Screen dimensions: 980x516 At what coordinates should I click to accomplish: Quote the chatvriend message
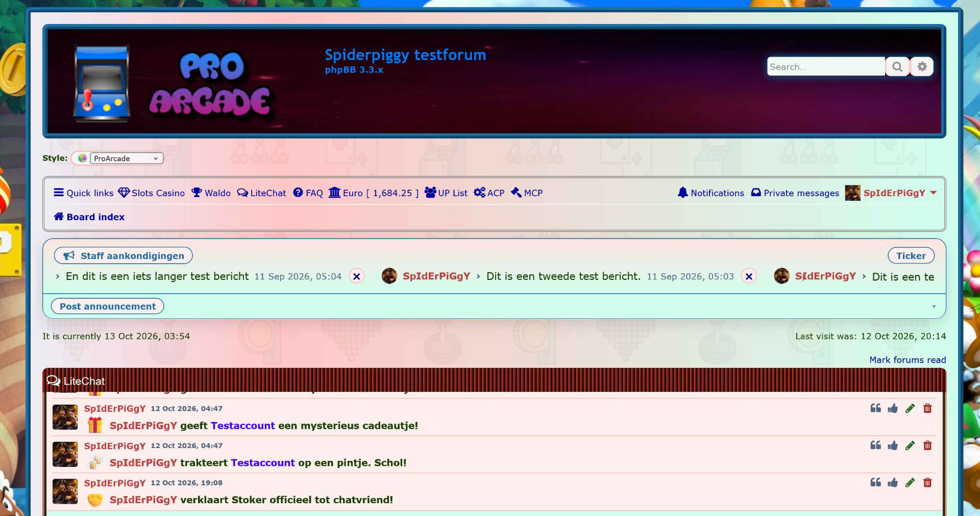[875, 483]
